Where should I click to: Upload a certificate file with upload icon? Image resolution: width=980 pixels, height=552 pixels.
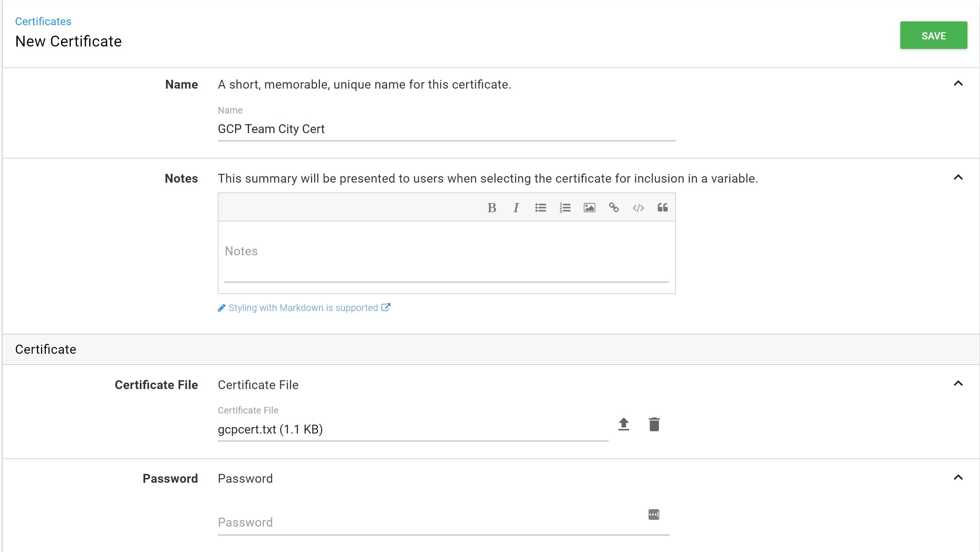623,424
